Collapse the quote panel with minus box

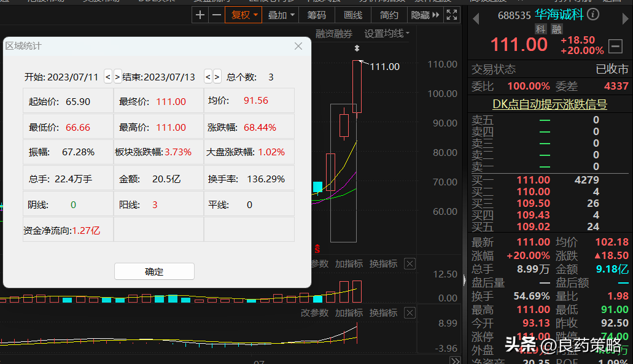coord(616,46)
